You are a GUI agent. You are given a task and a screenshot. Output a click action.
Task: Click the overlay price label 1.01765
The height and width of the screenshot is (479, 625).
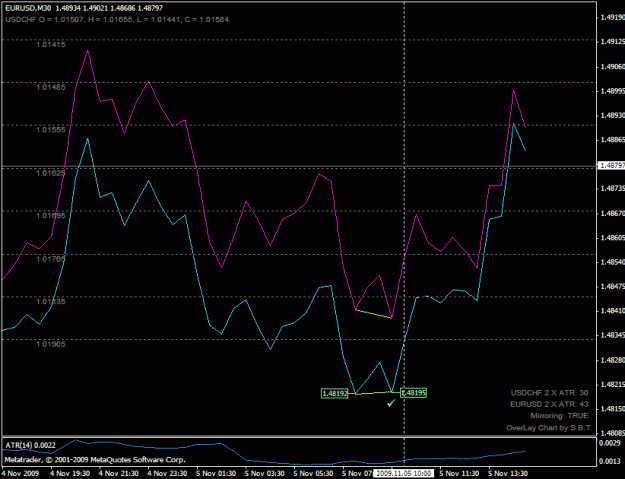pos(51,259)
